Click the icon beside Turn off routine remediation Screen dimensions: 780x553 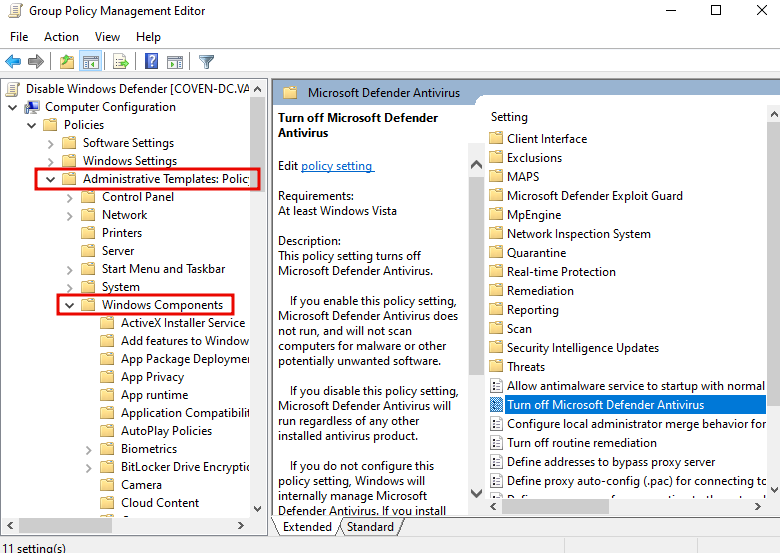[496, 443]
